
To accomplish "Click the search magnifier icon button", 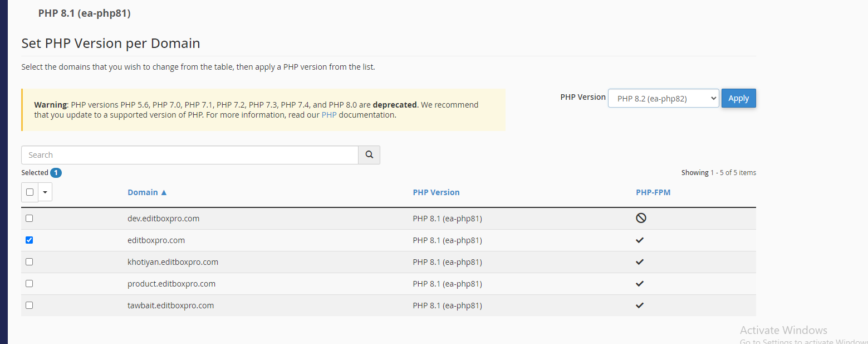I will (x=369, y=155).
